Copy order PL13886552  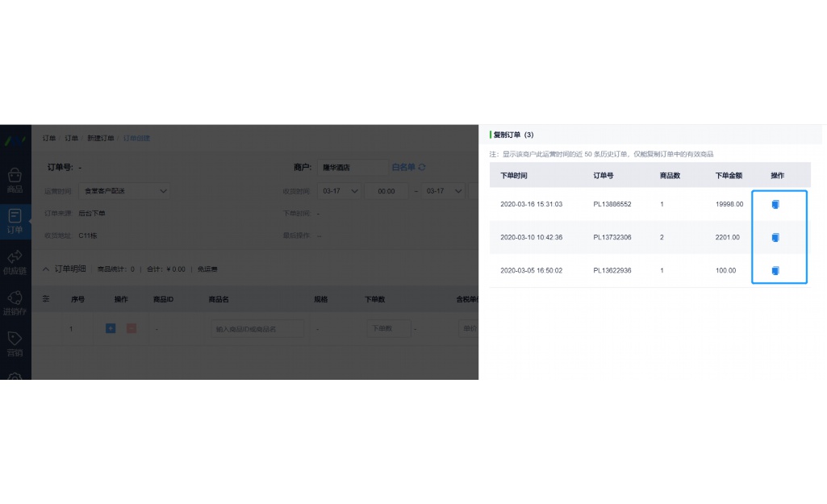pyautogui.click(x=775, y=205)
